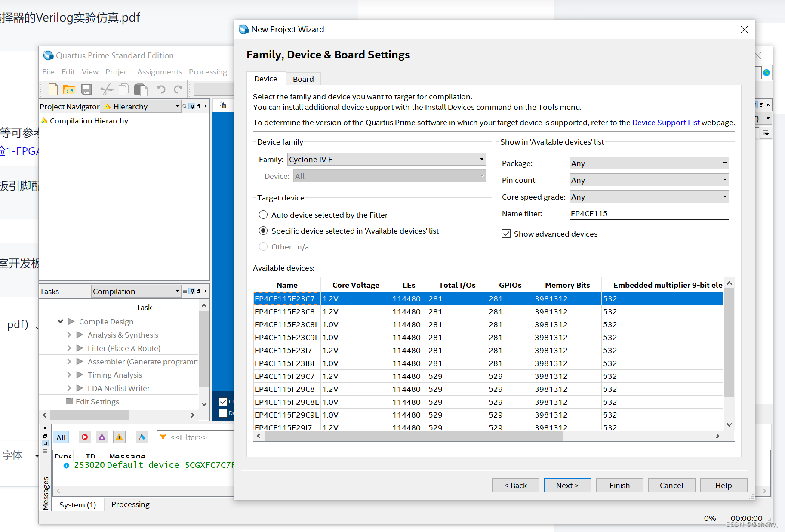Screen dimensions: 785x532
Task: Click the Open Project folder icon
Action: [69, 89]
